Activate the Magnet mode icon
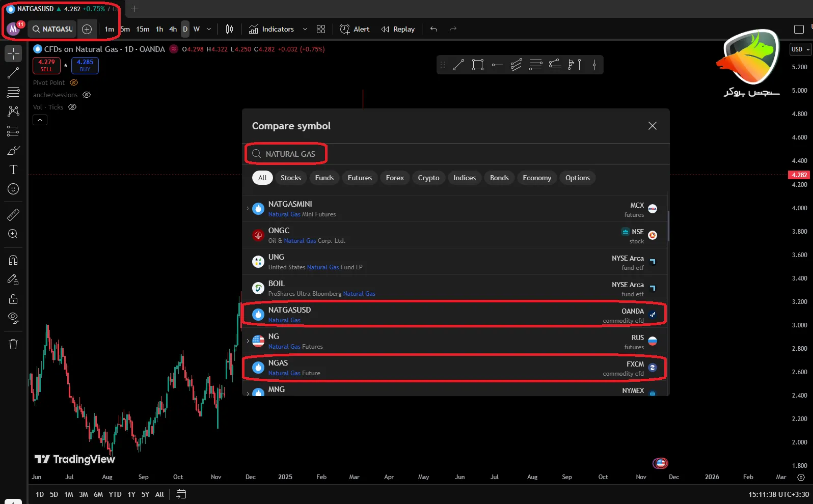813x504 pixels. (x=13, y=260)
